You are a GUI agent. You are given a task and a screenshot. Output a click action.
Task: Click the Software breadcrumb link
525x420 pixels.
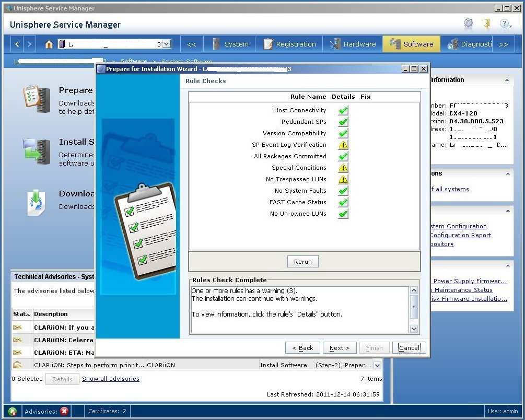pos(134,61)
